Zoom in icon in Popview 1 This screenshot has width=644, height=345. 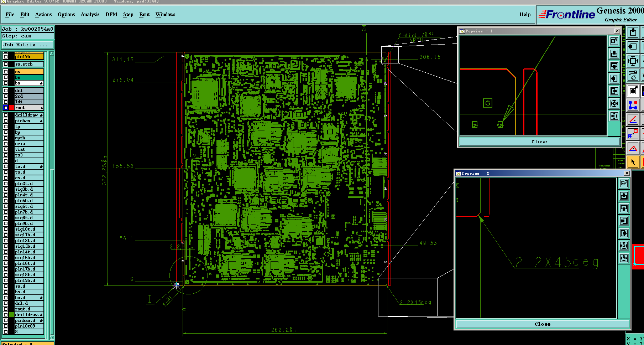614,103
